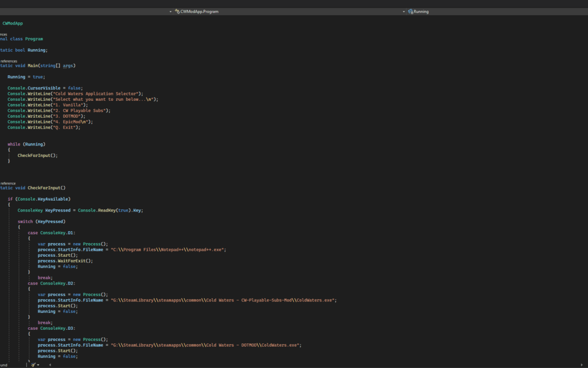The width and height of the screenshot is (588, 368).
Task: Click the CW-Playable-Subs-Mod path string
Action: [222, 300]
